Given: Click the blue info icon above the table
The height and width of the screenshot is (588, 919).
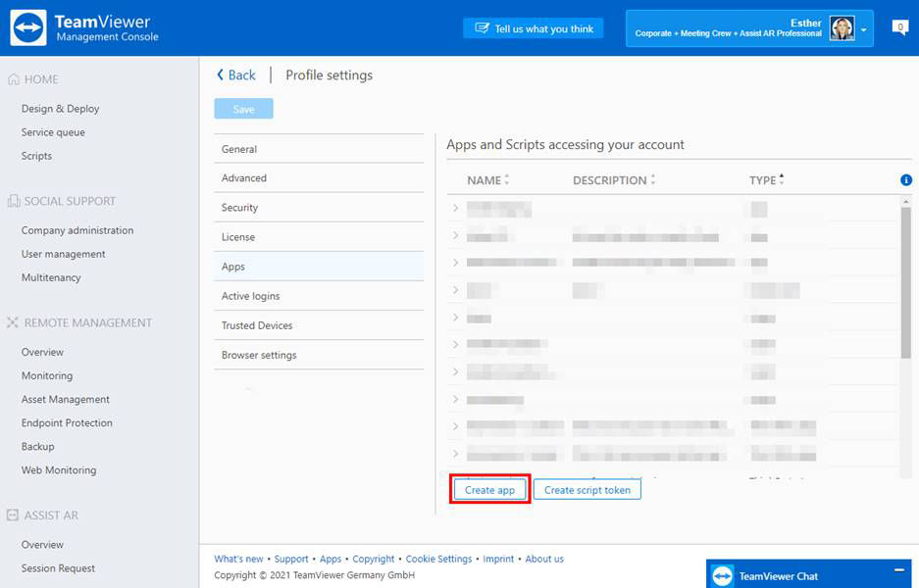Looking at the screenshot, I should (906, 179).
